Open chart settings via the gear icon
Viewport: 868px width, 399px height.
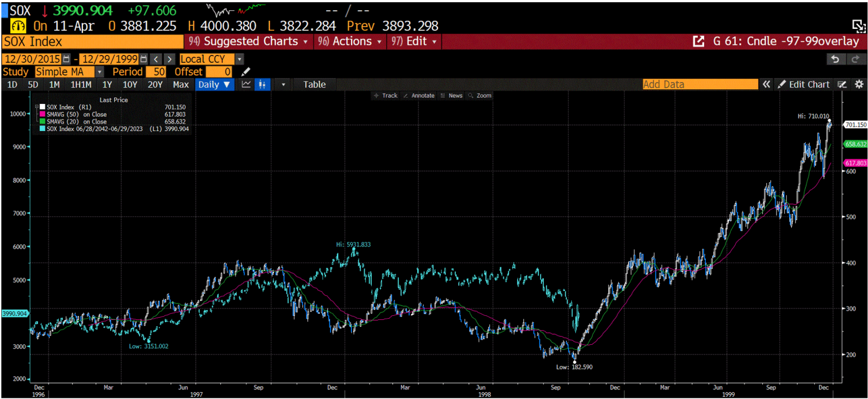click(x=860, y=84)
